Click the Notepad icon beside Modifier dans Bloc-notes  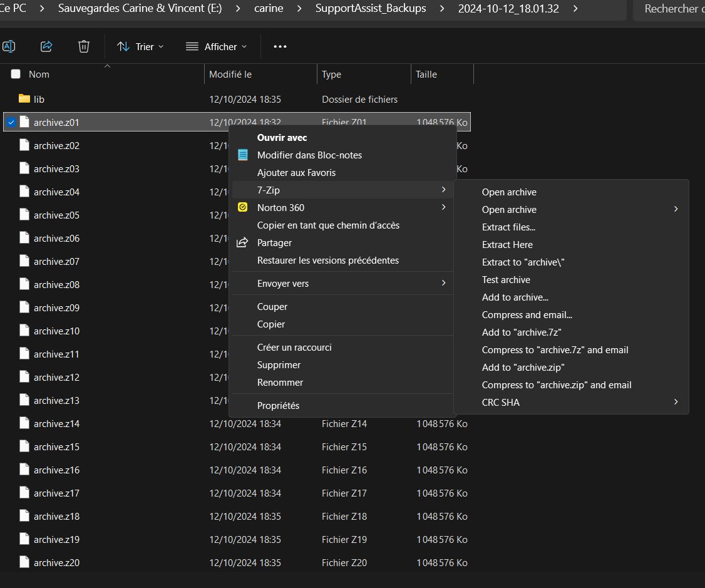point(243,155)
